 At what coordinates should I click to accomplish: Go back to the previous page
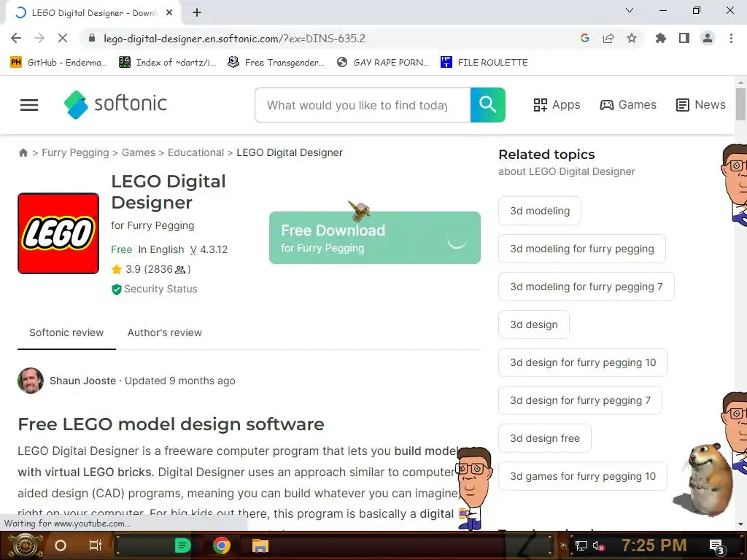click(x=16, y=38)
